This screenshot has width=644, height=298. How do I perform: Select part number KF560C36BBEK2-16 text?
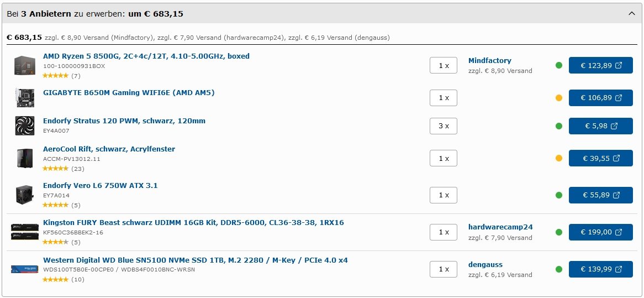73,233
